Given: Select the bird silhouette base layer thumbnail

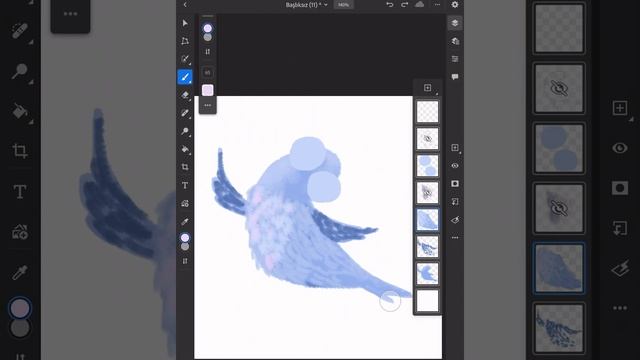Looking at the screenshot, I should click(x=427, y=273).
